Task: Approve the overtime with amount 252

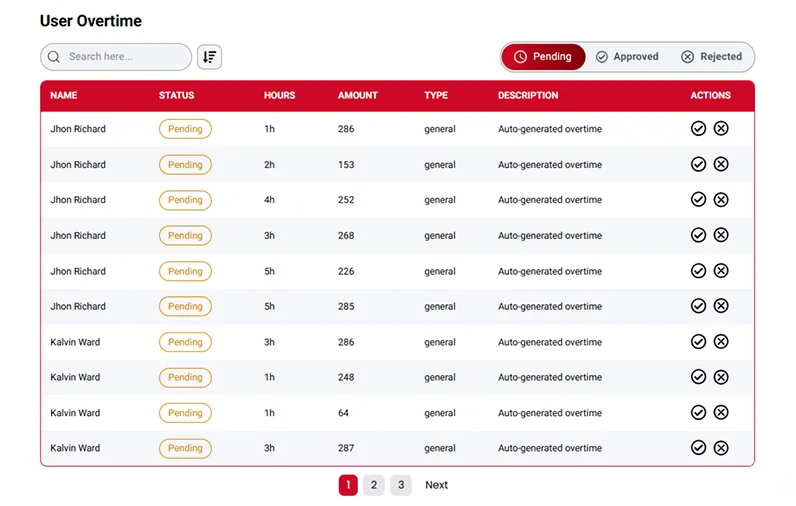Action: coord(698,200)
